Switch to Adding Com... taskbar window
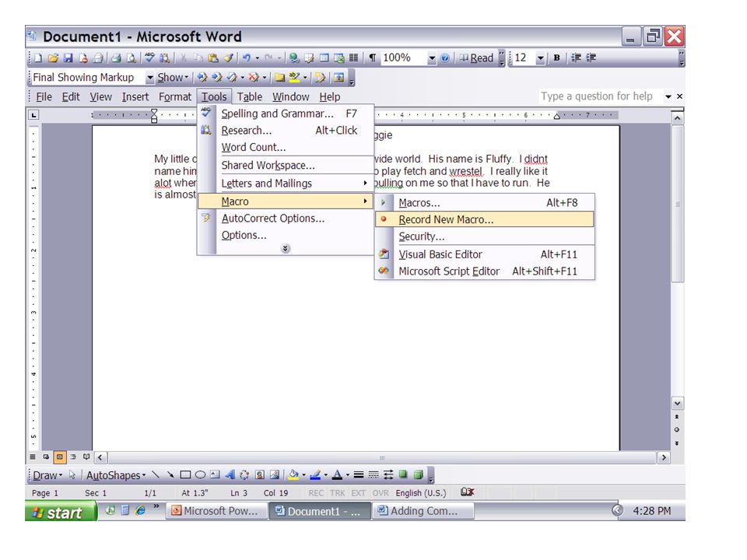Screen dimensions: 747x560 [422, 511]
